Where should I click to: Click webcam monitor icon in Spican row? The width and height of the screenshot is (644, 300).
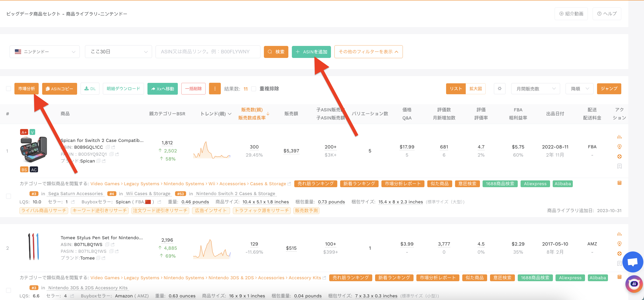click(619, 147)
